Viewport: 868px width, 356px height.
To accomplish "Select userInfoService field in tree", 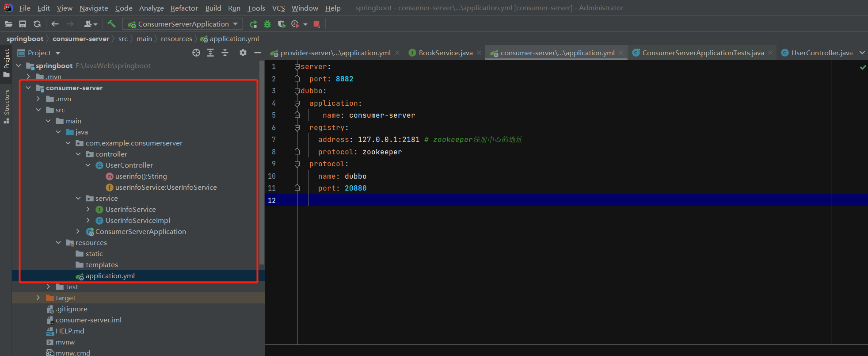I will [x=166, y=187].
